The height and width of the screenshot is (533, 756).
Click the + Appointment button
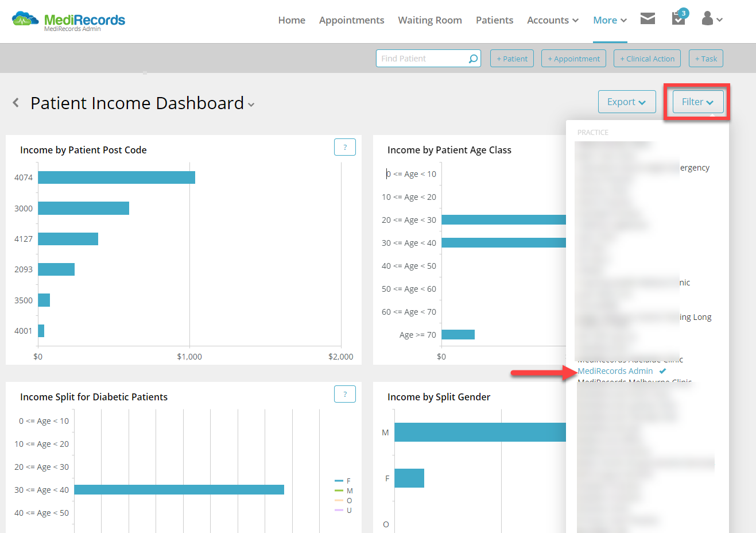tap(573, 59)
